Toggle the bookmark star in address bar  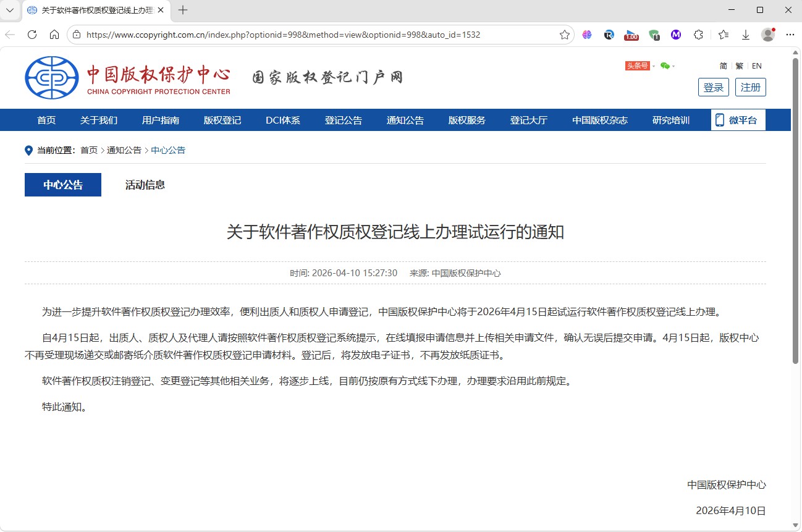coord(564,35)
